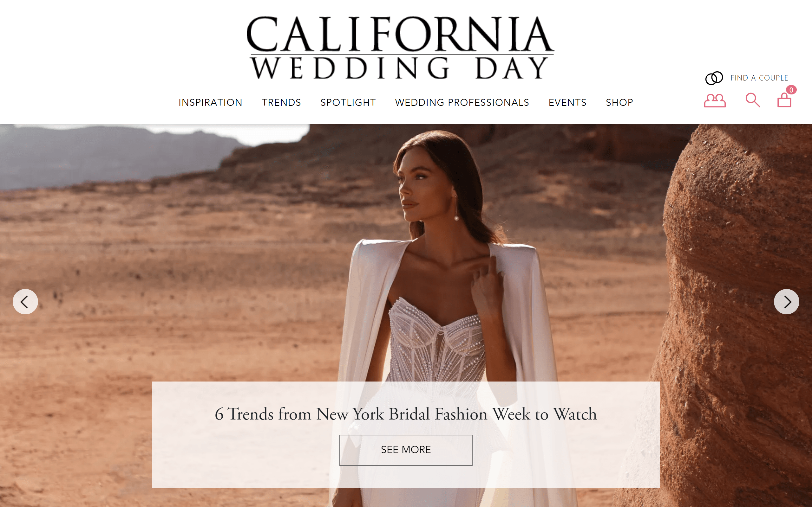The width and height of the screenshot is (812, 507).
Task: Open the Trends menu
Action: pos(281,102)
